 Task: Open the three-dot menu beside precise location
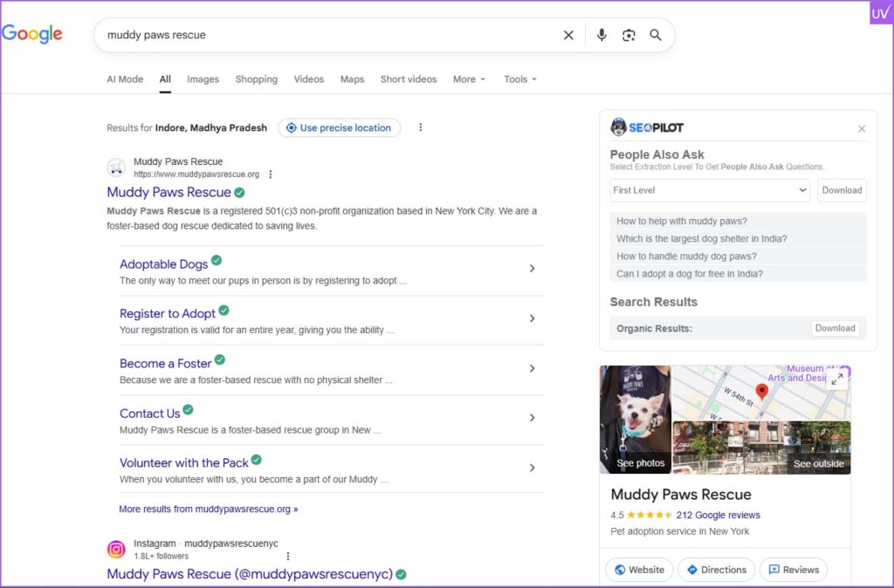click(420, 127)
